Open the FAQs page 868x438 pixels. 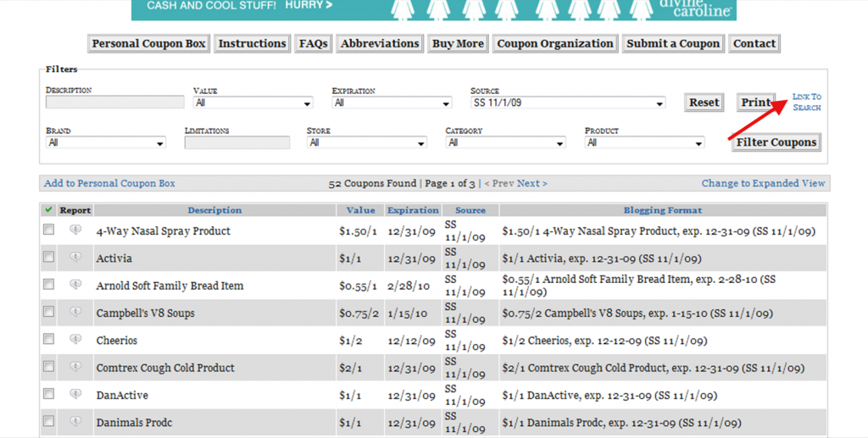[x=314, y=43]
